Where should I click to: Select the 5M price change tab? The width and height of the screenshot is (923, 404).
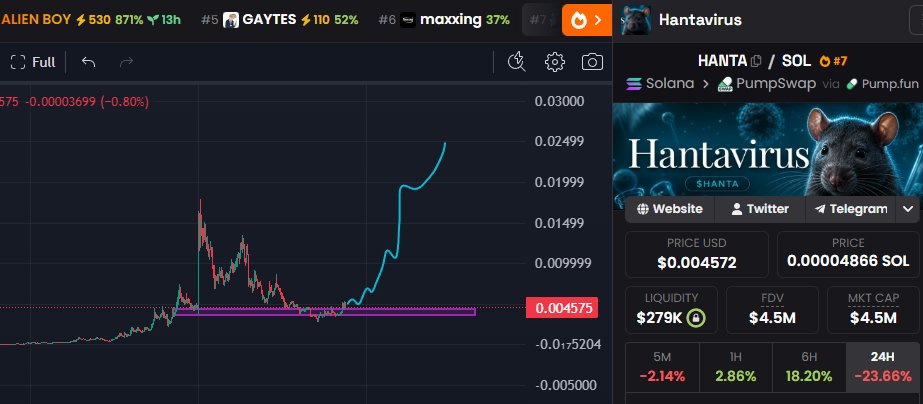[x=662, y=367]
